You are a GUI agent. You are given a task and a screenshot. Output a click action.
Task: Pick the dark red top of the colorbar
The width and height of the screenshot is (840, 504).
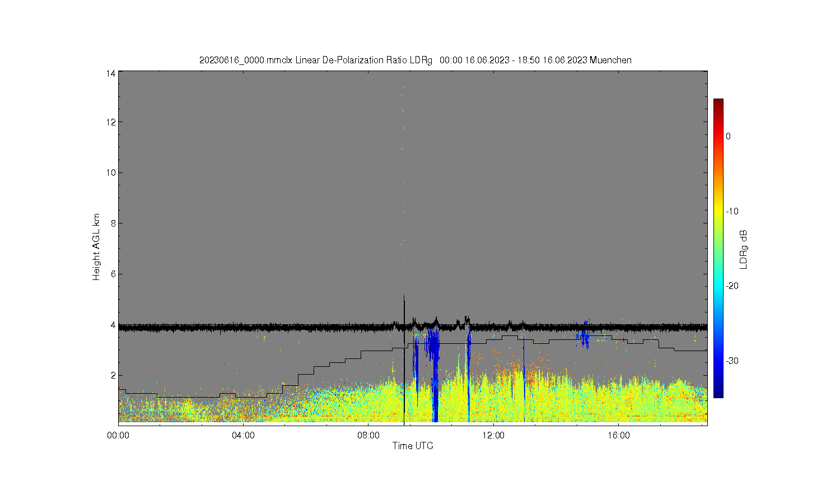point(718,102)
